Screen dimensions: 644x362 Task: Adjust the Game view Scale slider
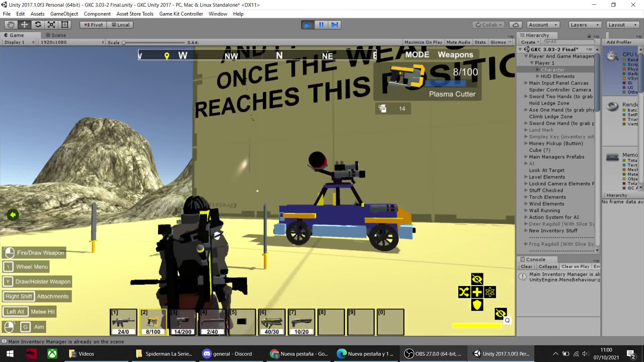pyautogui.click(x=124, y=43)
